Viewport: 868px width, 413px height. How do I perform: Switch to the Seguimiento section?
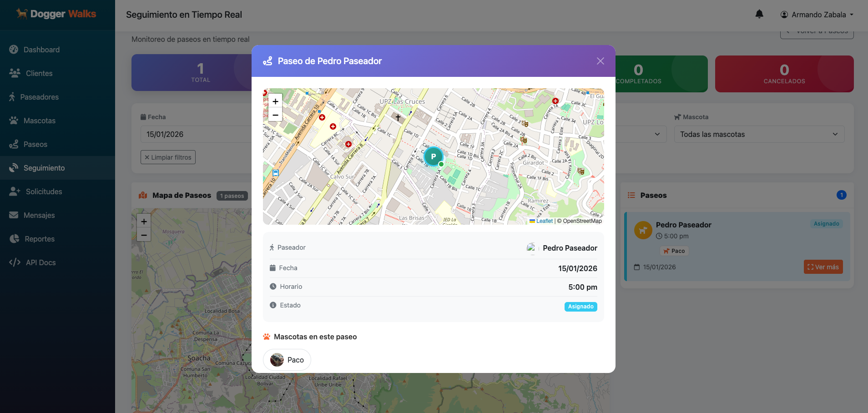[43, 168]
